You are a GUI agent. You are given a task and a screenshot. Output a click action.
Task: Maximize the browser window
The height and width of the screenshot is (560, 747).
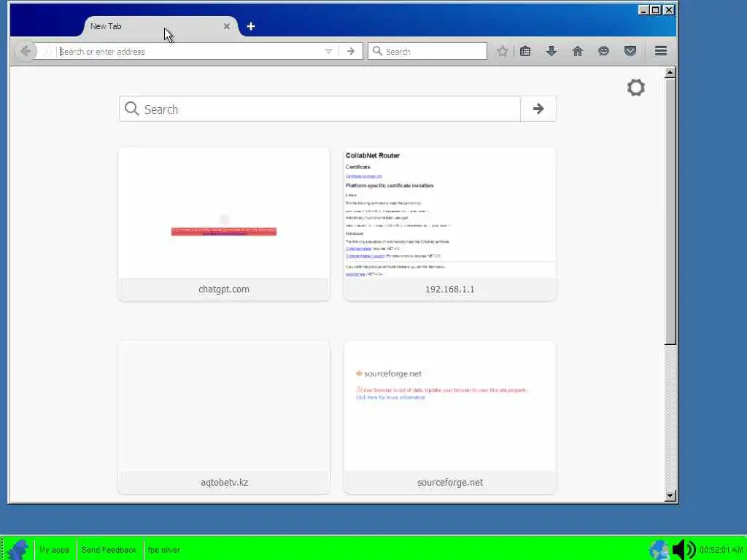656,9
